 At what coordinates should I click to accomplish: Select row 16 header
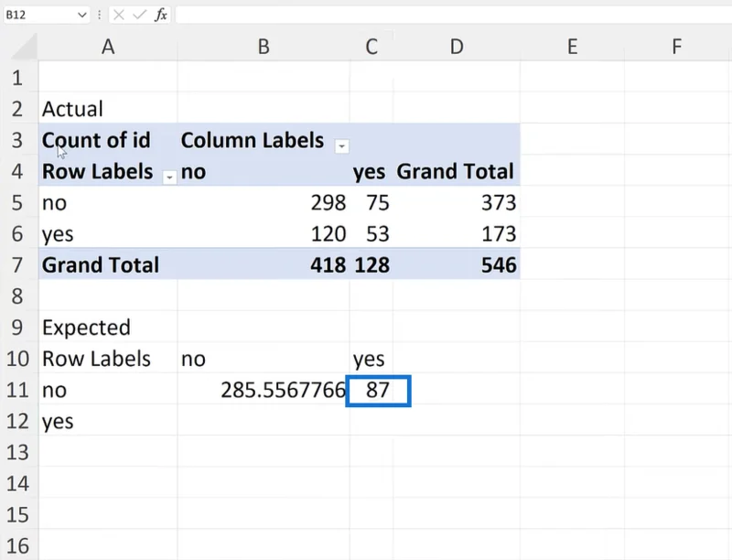[x=18, y=545]
